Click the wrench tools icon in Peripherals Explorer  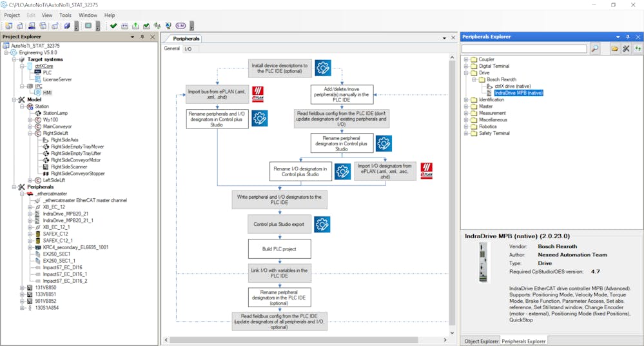point(626,48)
